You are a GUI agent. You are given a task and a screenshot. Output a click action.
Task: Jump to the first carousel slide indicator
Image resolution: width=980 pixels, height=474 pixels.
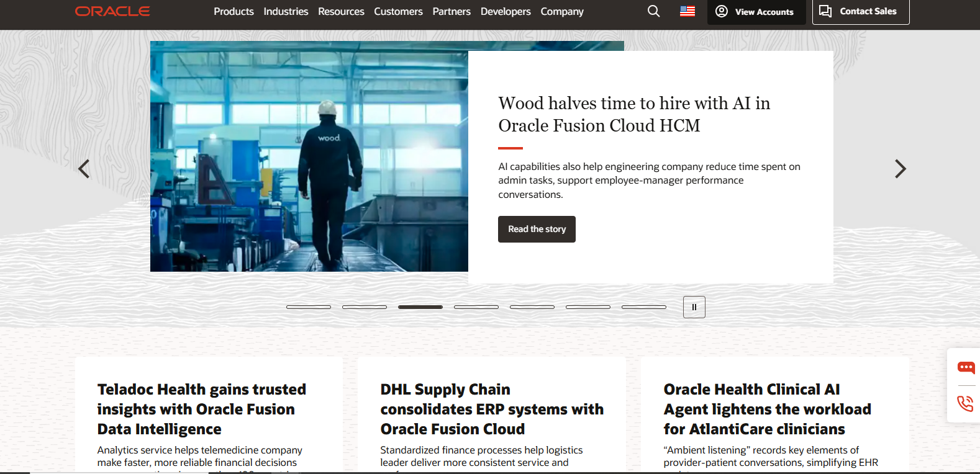(309, 307)
